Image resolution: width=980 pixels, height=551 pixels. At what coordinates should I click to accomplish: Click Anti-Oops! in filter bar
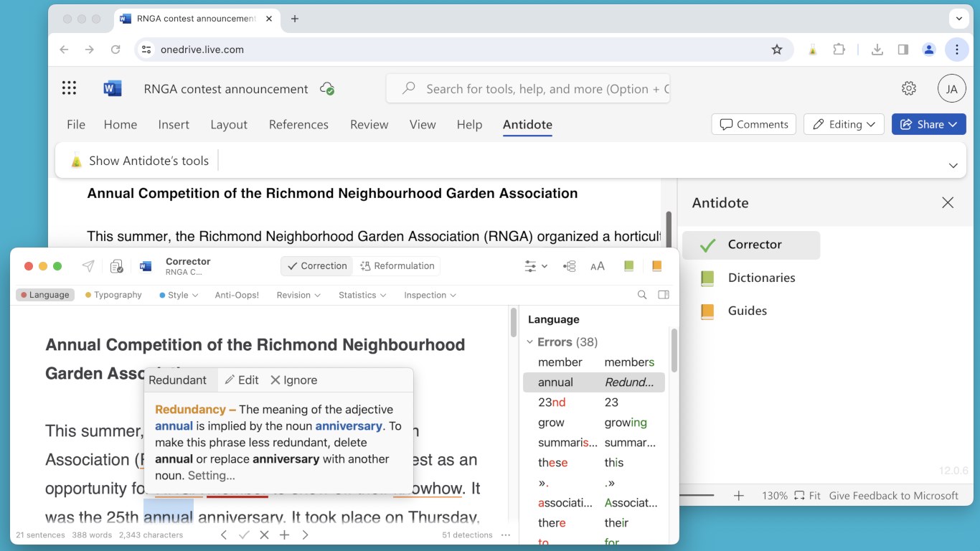(x=237, y=295)
